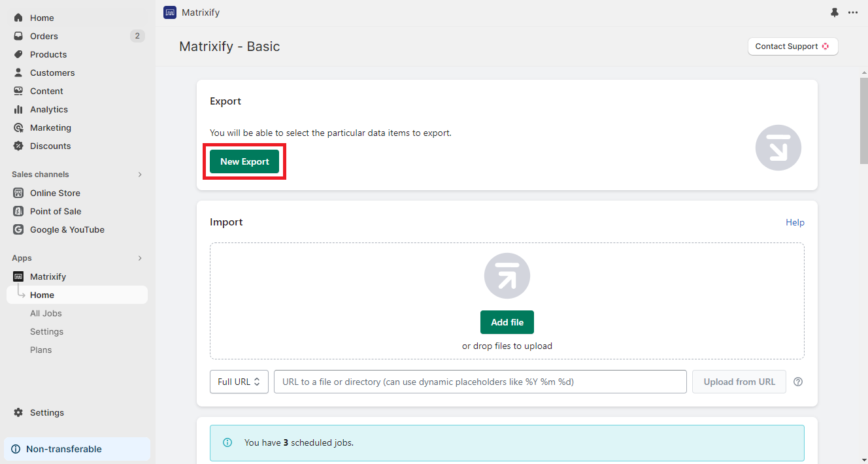
Task: Expand the Sales channels section chevron
Action: [140, 174]
